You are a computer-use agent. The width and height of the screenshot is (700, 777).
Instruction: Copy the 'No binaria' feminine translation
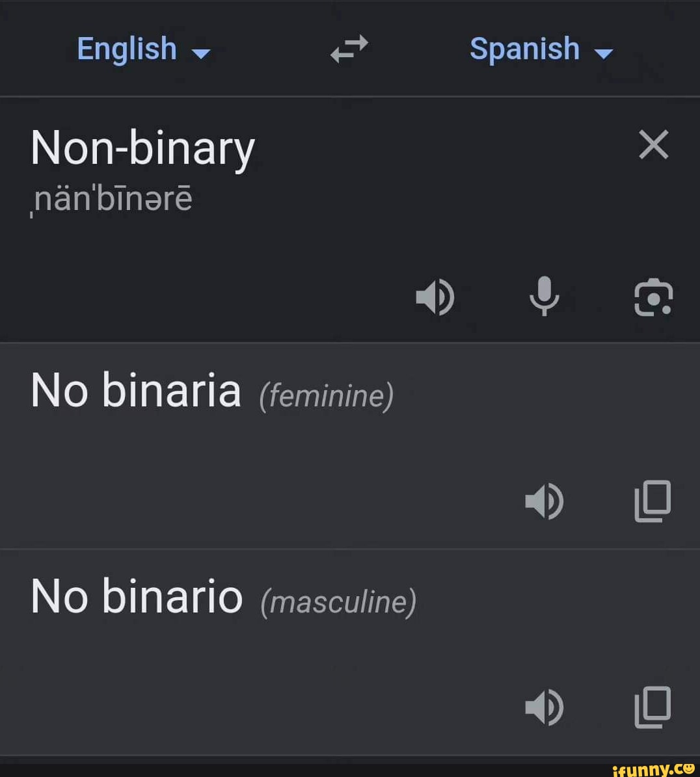(653, 501)
